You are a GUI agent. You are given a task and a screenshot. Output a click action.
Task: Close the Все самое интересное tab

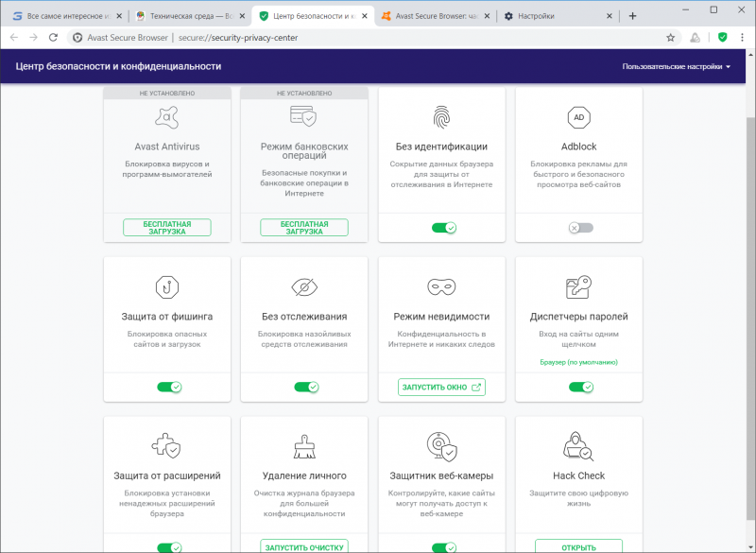pyautogui.click(x=119, y=16)
